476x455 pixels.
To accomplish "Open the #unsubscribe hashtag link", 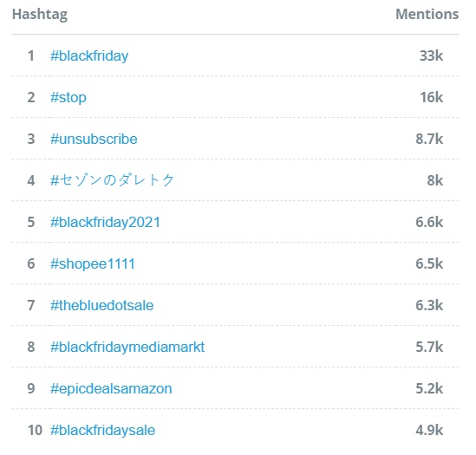I will pos(94,139).
